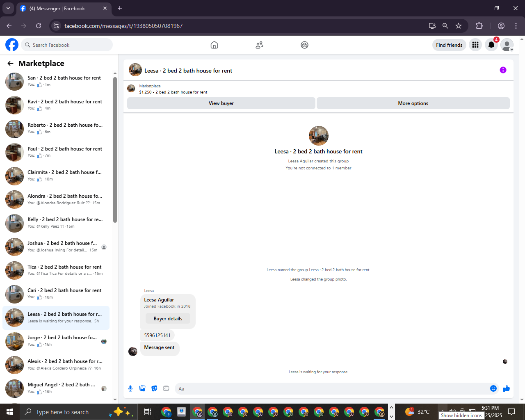Viewport: 525px width, 420px height.
Task: Choose a sticker icon
Action: coord(154,388)
